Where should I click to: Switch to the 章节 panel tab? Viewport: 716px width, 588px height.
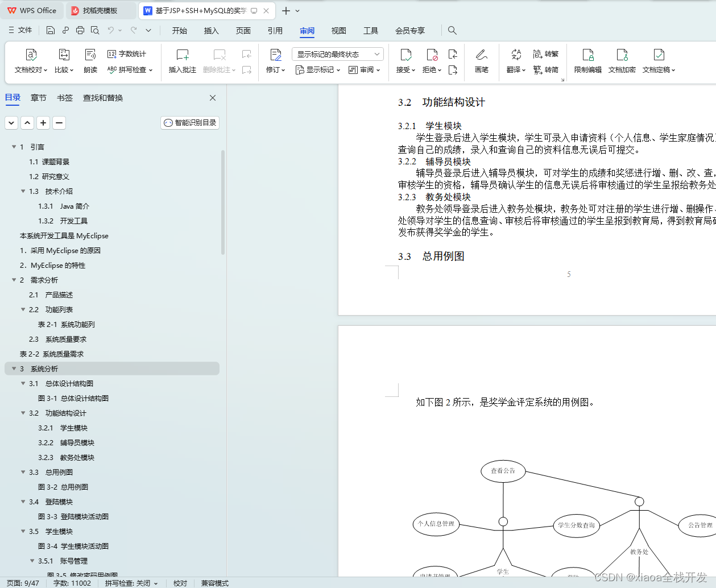pyautogui.click(x=38, y=97)
